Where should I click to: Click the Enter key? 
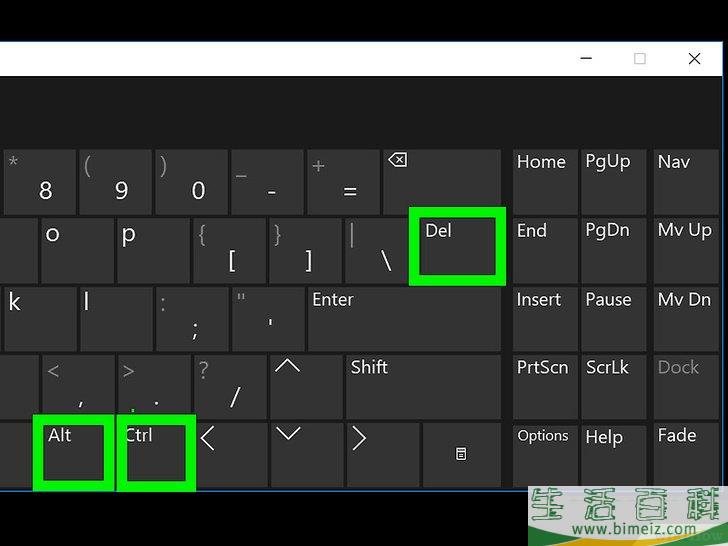[x=404, y=319]
